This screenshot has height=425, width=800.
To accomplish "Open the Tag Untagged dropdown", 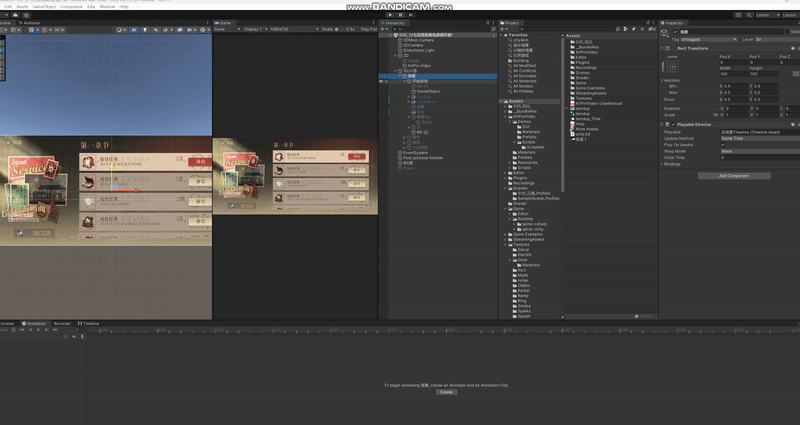I will 709,39.
